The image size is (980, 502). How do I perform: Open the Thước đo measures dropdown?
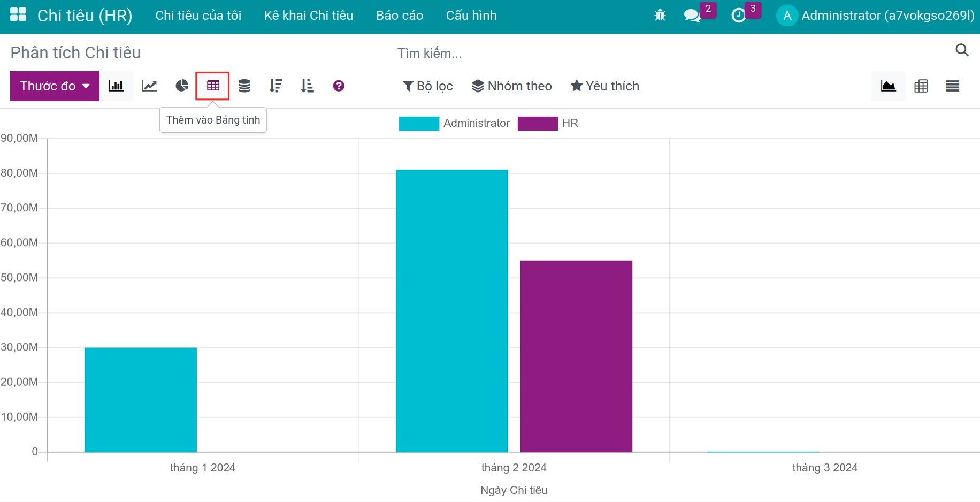tap(55, 86)
